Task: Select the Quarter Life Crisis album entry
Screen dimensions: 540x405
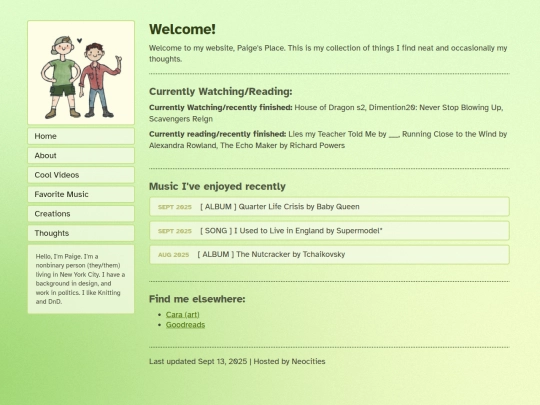Action: tap(329, 207)
